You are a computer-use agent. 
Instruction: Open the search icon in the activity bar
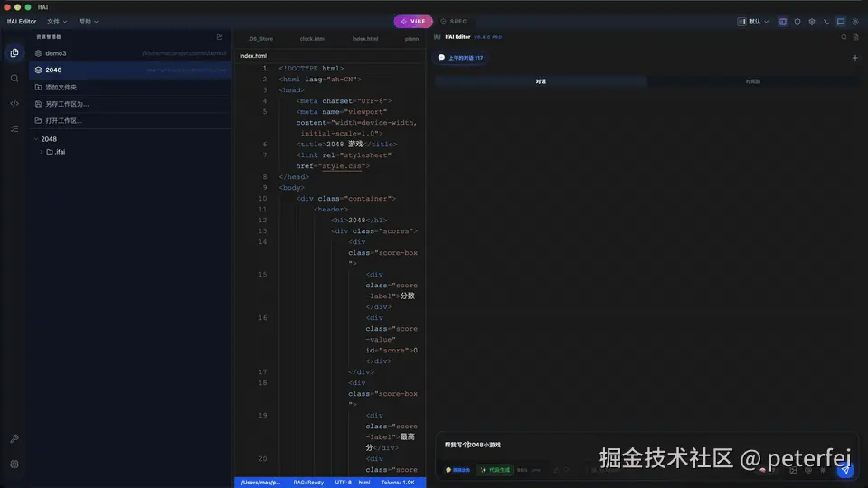coord(14,79)
